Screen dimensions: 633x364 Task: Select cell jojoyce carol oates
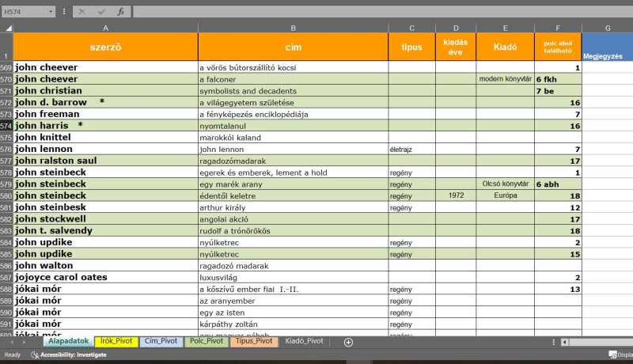tap(105, 278)
